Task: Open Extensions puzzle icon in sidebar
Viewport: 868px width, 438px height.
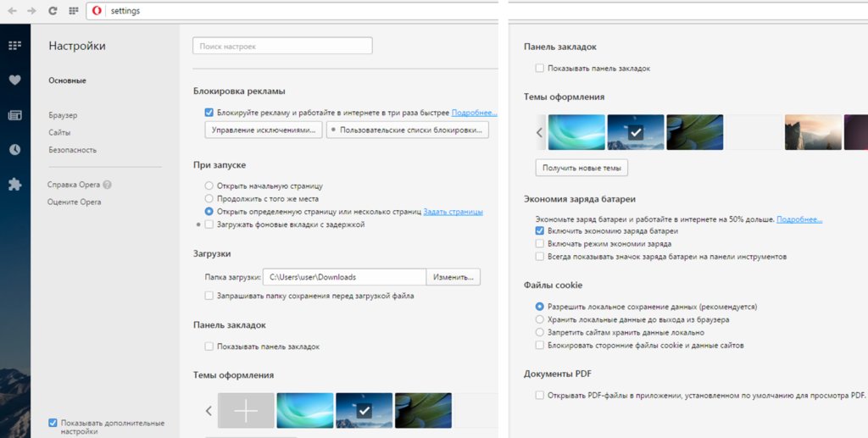Action: 15,184
